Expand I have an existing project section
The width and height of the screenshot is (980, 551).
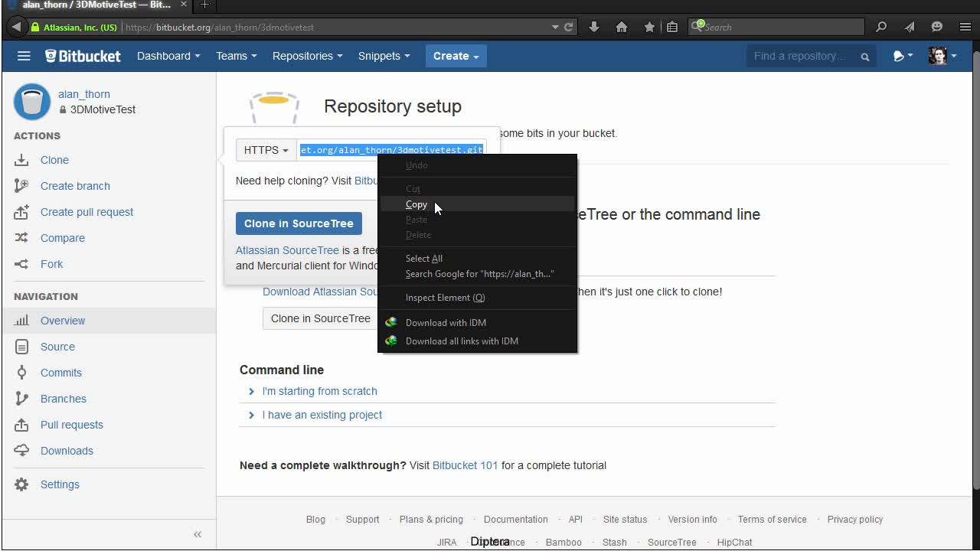tap(322, 415)
